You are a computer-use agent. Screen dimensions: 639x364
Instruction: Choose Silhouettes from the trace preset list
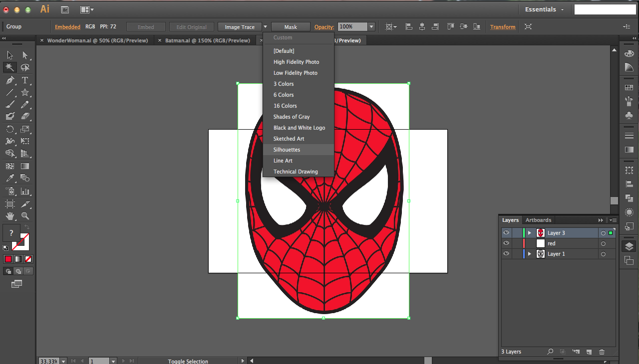[299, 150]
